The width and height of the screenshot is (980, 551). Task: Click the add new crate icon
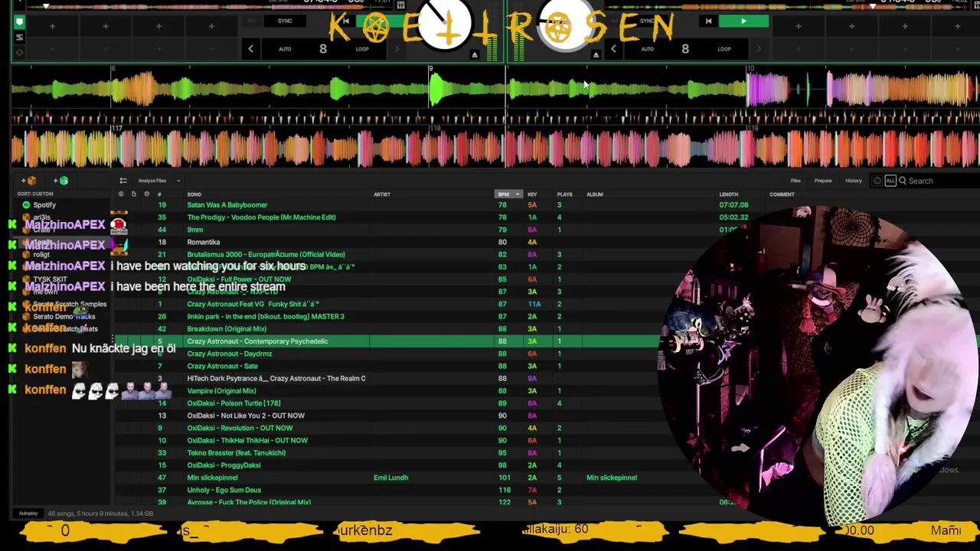[x=29, y=181]
